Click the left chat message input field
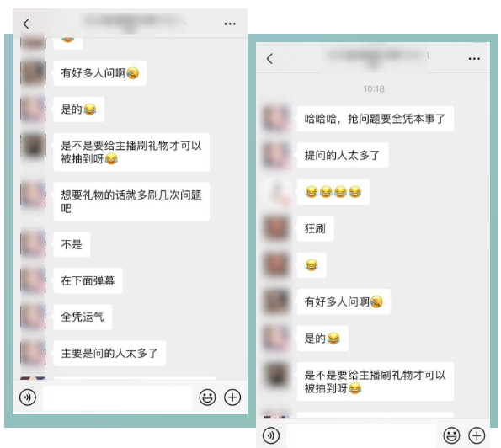The height and width of the screenshot is (448, 501). 118,397
